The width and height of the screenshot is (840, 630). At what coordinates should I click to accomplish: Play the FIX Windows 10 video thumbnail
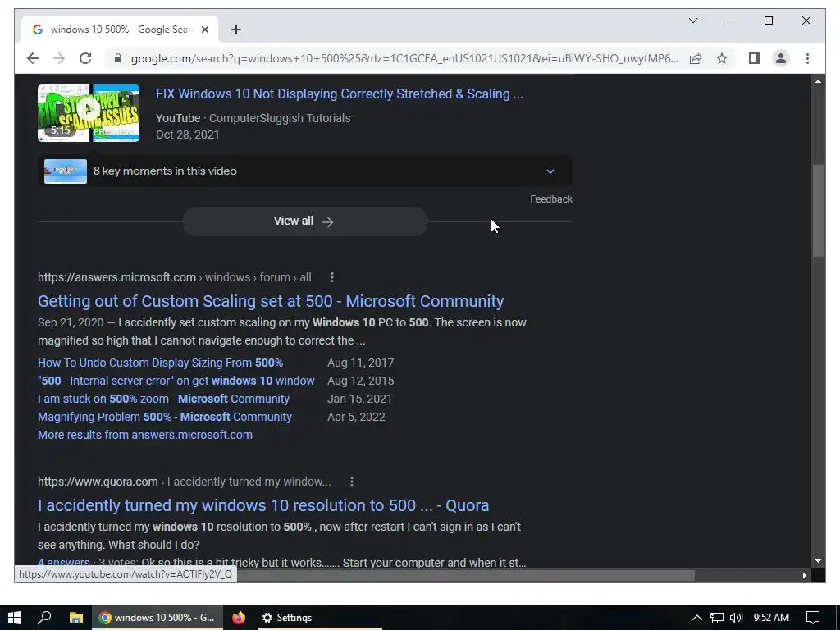pyautogui.click(x=89, y=113)
